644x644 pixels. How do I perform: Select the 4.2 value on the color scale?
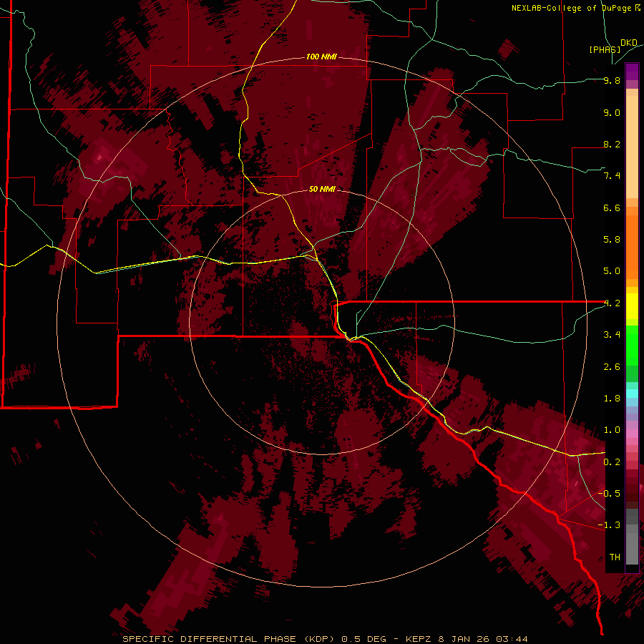click(x=612, y=303)
